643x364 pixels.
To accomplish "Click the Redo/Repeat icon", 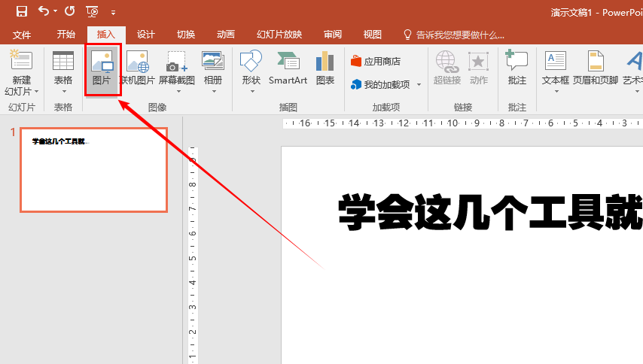I will (x=70, y=11).
